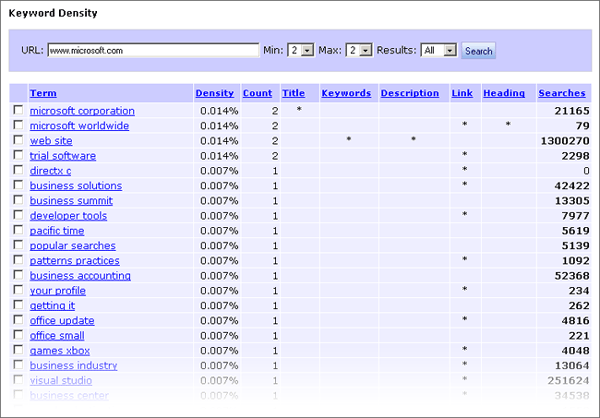Tick the pacific time checkbox
The height and width of the screenshot is (418, 600).
(18, 230)
